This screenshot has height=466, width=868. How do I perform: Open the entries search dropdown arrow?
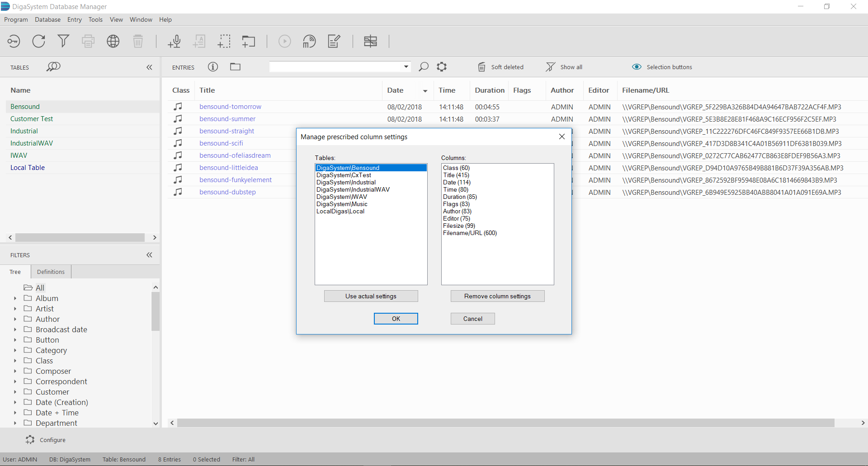(406, 67)
